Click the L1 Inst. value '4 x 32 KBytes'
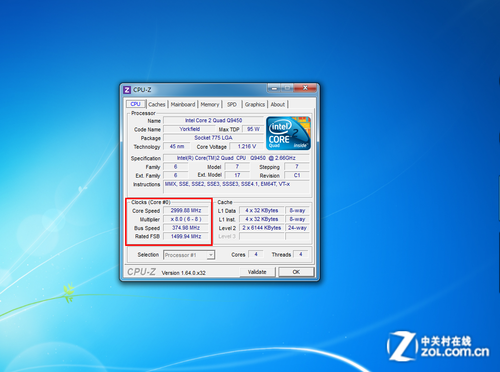Image resolution: width=500 pixels, height=372 pixels. coord(262,219)
